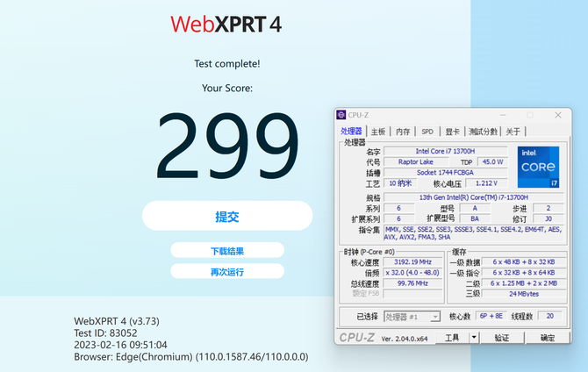
Task: Click the 验证 validate button
Action: [502, 338]
